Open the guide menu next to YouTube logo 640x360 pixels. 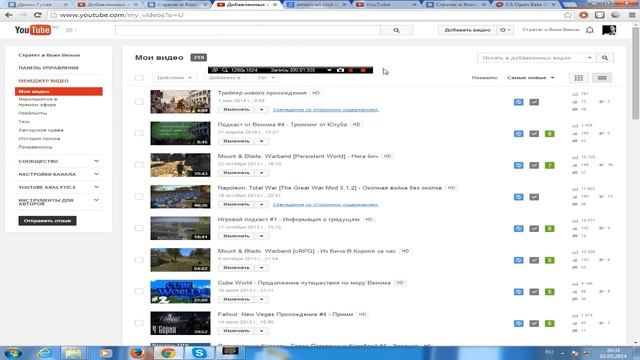point(71,30)
